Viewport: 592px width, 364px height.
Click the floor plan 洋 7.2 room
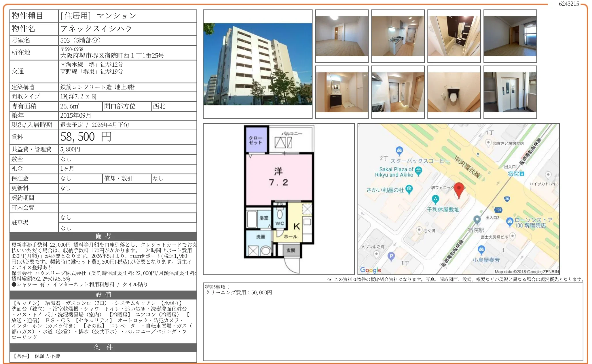(x=278, y=177)
